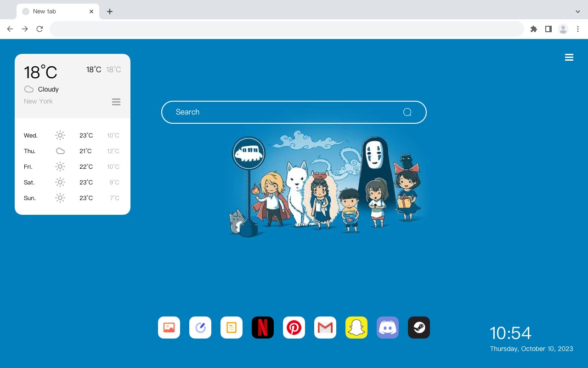
Task: Select the Sun. forecast row label
Action: pyautogui.click(x=30, y=198)
